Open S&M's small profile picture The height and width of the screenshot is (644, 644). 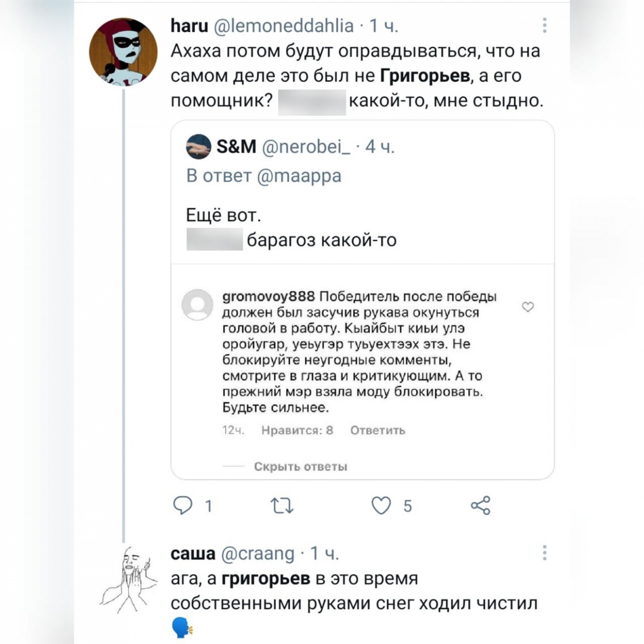point(198,146)
